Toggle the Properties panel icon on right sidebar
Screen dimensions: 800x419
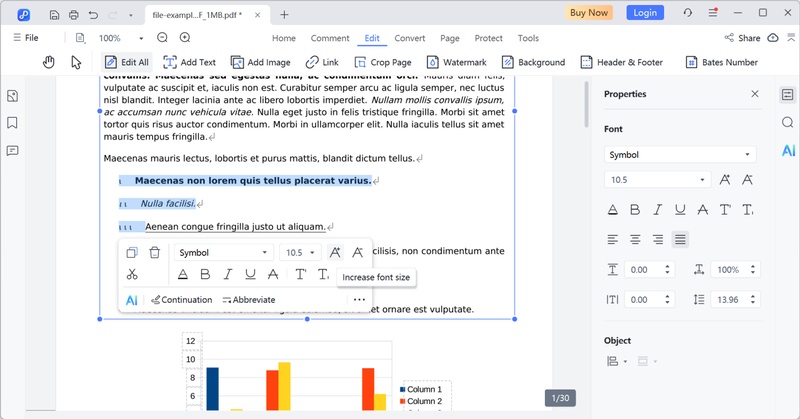click(787, 94)
